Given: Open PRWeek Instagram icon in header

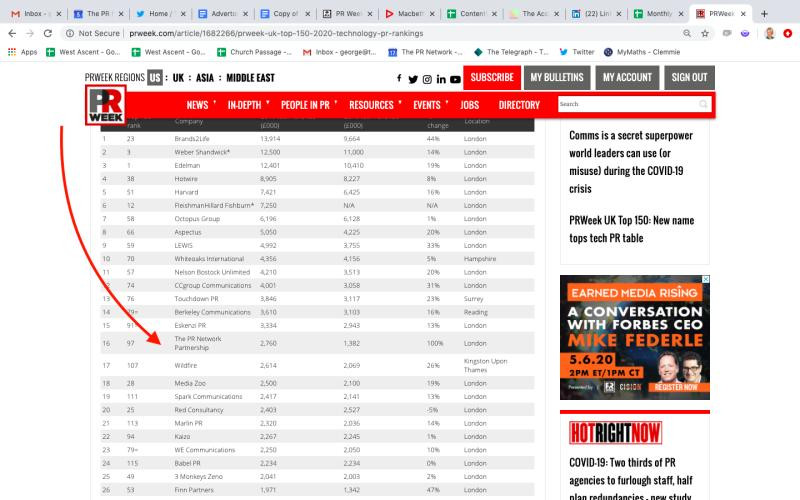Looking at the screenshot, I should (x=427, y=79).
